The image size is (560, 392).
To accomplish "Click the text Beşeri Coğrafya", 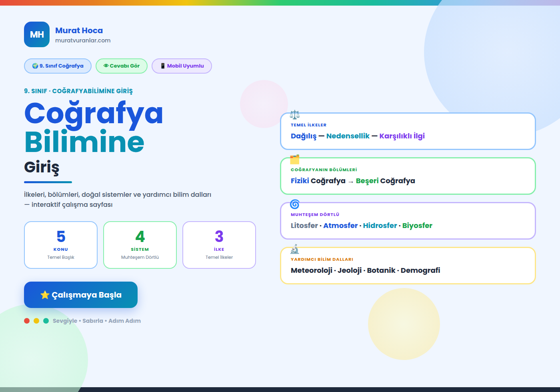I will [386, 181].
